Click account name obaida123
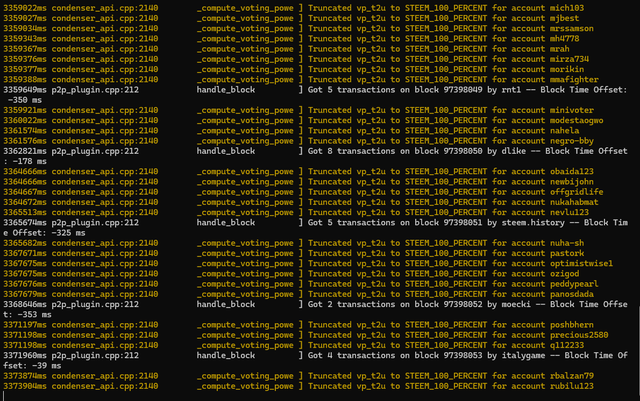Viewport: 640px width, 401px height. click(571, 171)
